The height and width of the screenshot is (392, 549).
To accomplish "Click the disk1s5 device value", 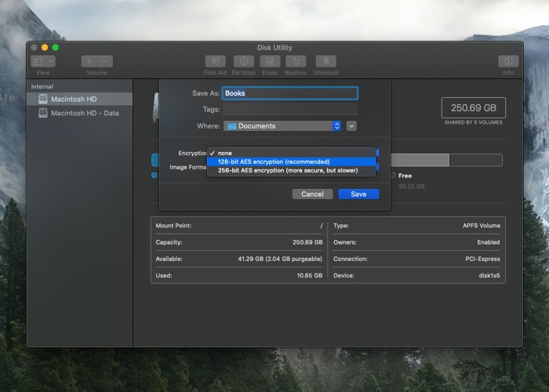I will click(489, 275).
